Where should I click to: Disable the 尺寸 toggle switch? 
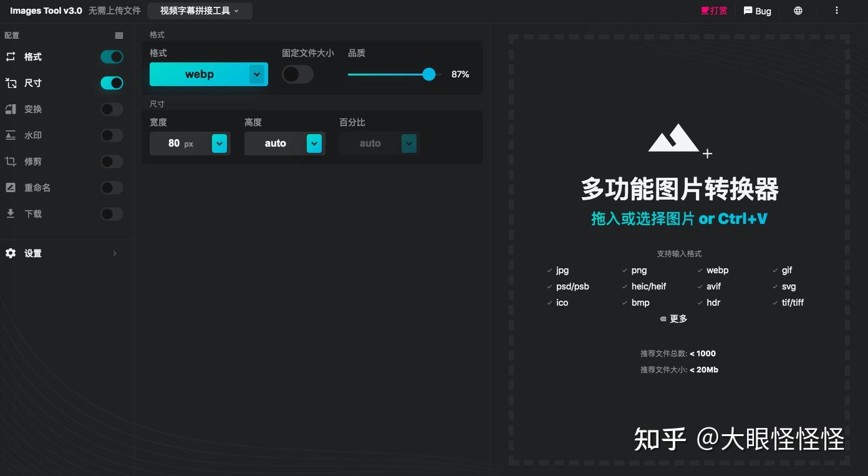[x=112, y=83]
